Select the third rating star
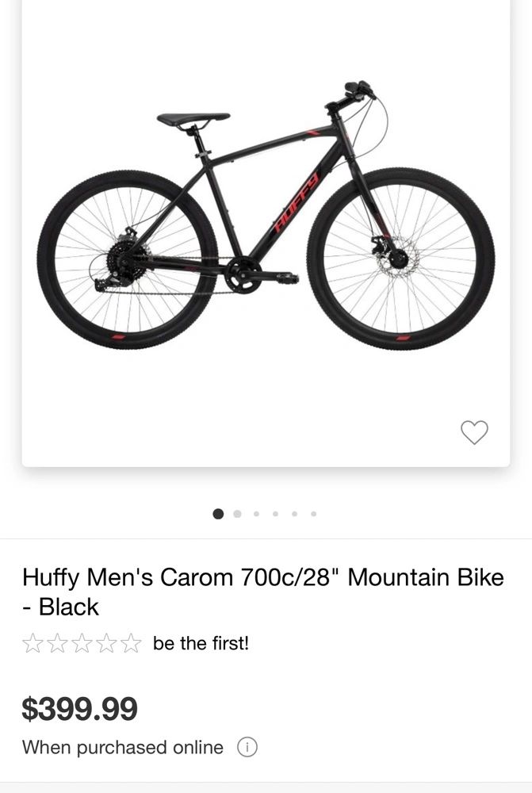Viewport: 532px width, 793px height. 82,643
